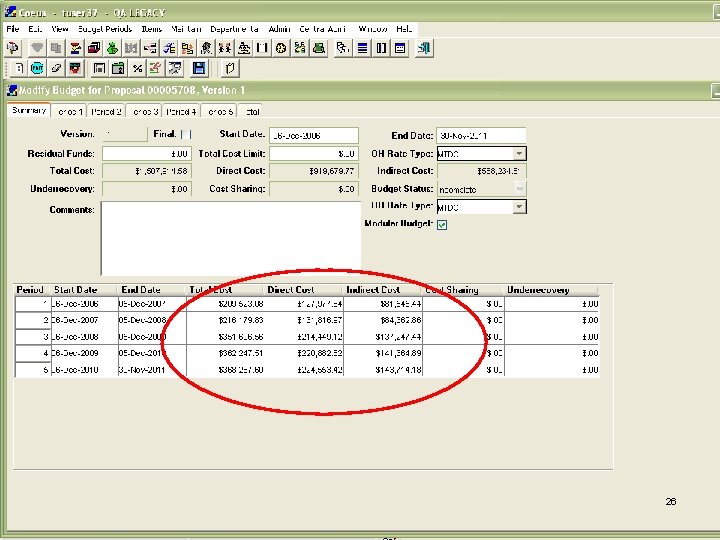720x540 pixels.
Task: Open the View menu
Action: (x=60, y=29)
